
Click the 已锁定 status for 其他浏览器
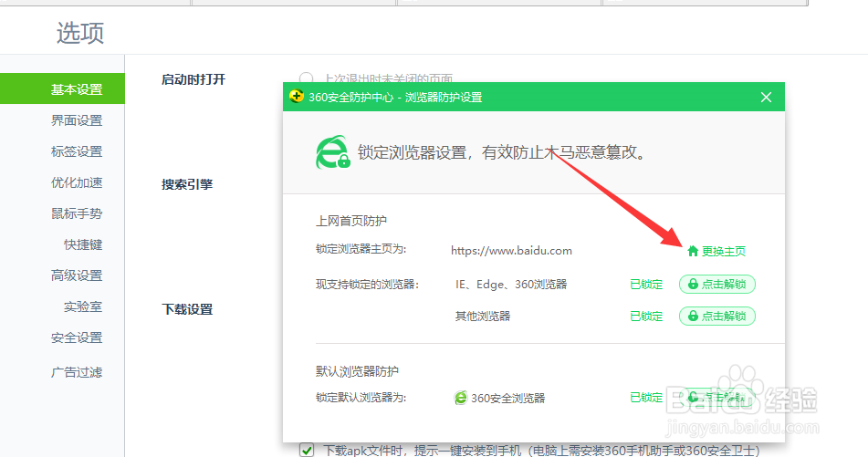tap(646, 316)
